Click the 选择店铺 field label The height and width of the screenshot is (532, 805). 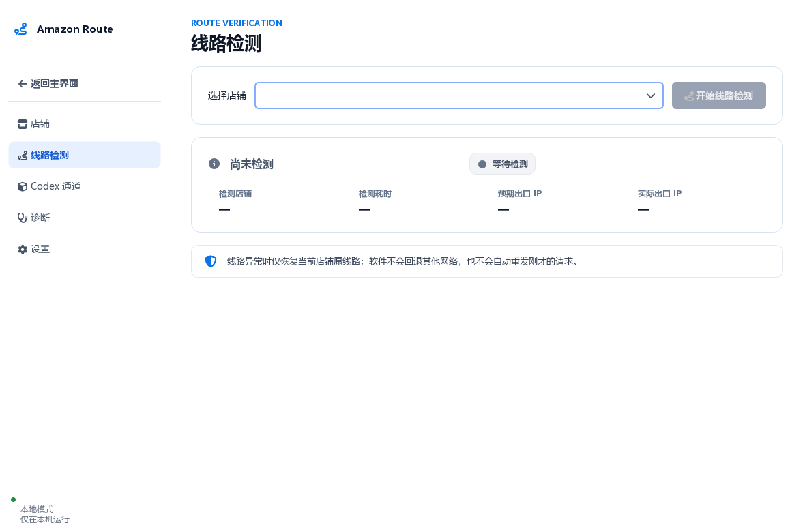pyautogui.click(x=227, y=96)
